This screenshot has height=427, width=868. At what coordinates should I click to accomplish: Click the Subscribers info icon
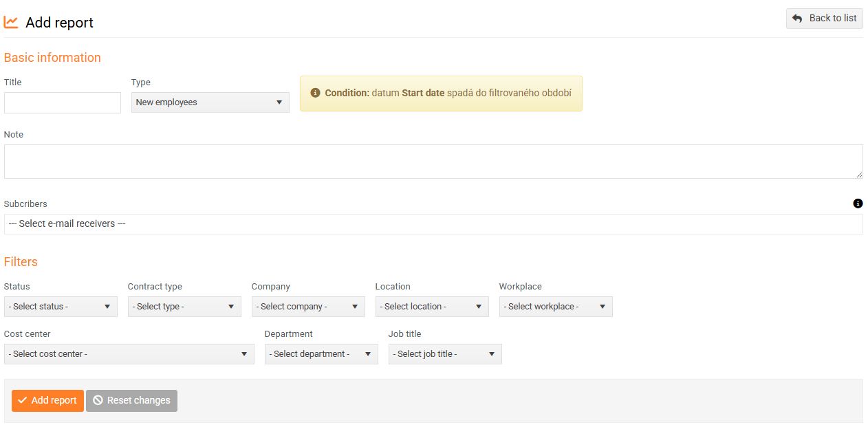point(858,204)
